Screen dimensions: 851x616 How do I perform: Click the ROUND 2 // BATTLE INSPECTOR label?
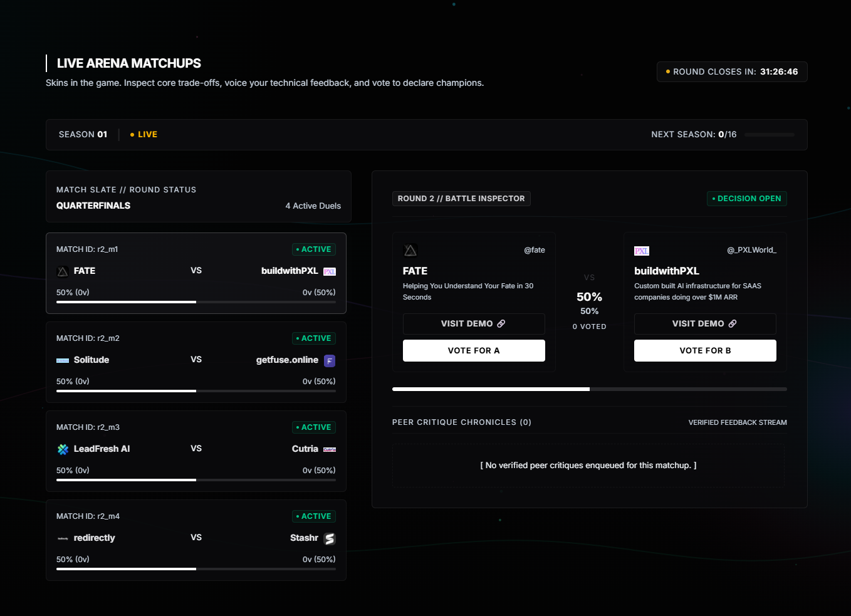[x=461, y=199]
